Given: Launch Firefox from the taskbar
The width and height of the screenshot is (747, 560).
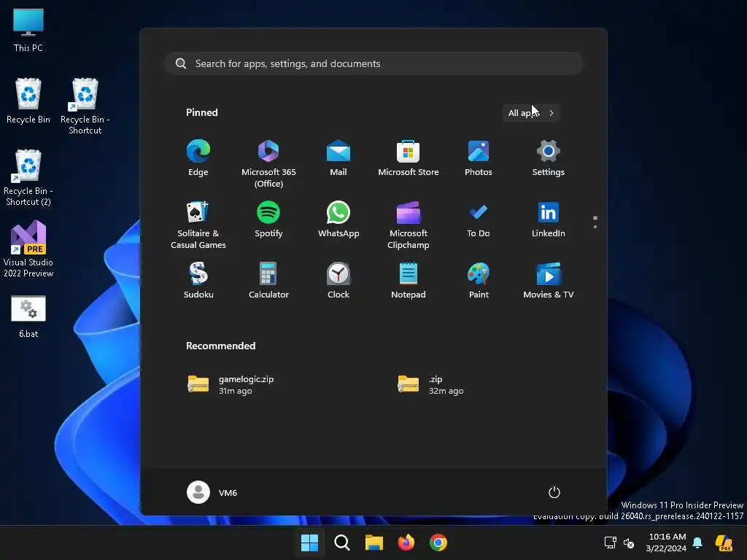Looking at the screenshot, I should click(x=406, y=542).
